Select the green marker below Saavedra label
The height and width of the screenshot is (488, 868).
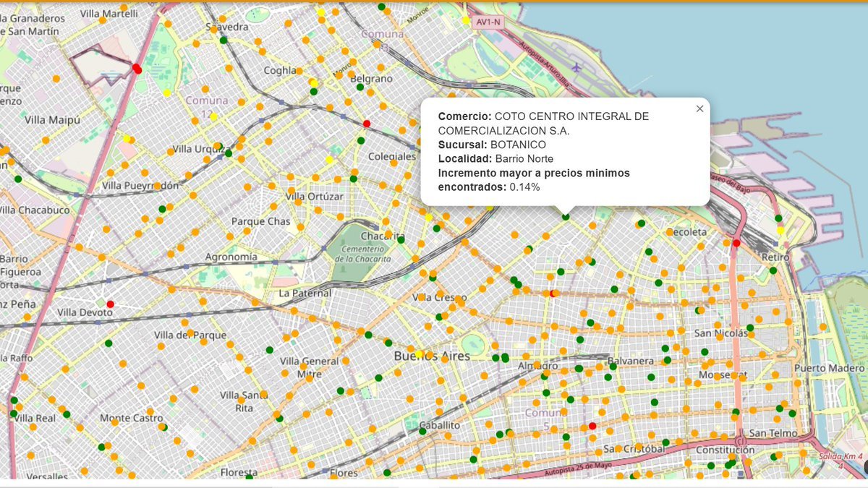pos(224,40)
